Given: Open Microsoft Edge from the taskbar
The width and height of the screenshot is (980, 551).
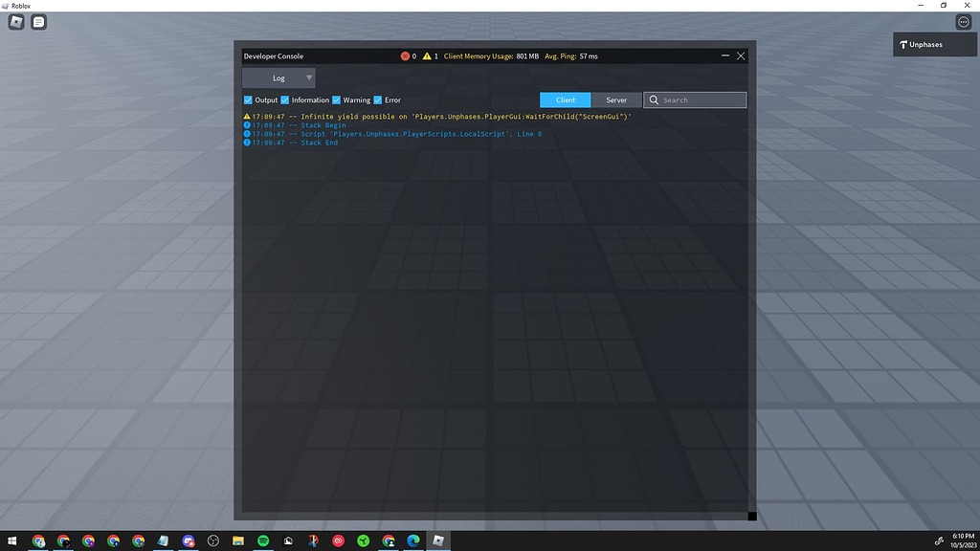Looking at the screenshot, I should click(413, 541).
